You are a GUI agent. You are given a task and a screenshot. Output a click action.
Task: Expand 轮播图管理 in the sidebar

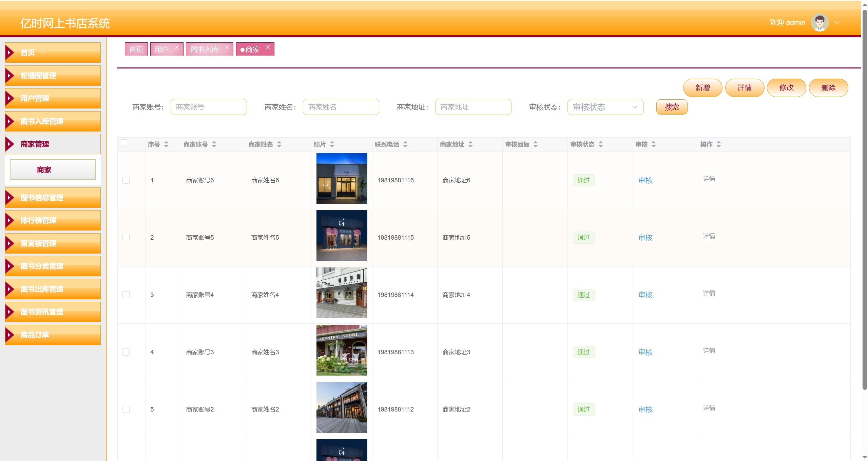[53, 76]
